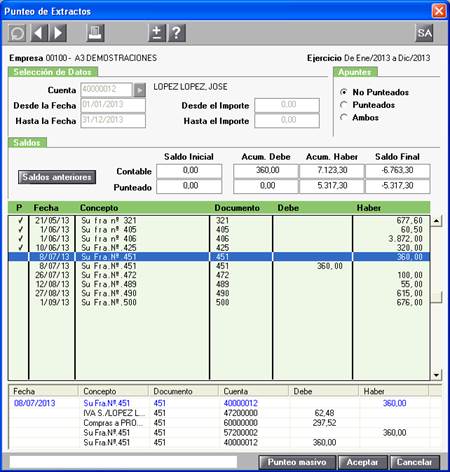Click detail row account 60000000
This screenshot has width=450, height=472.
240,423
